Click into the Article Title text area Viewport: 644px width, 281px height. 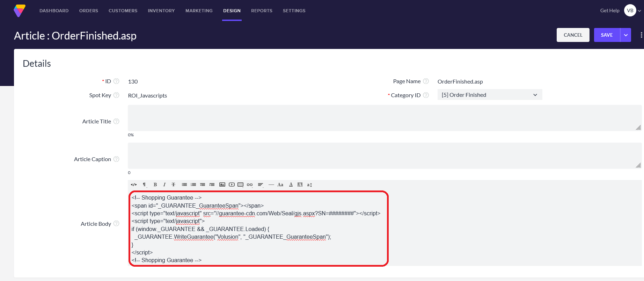click(385, 118)
